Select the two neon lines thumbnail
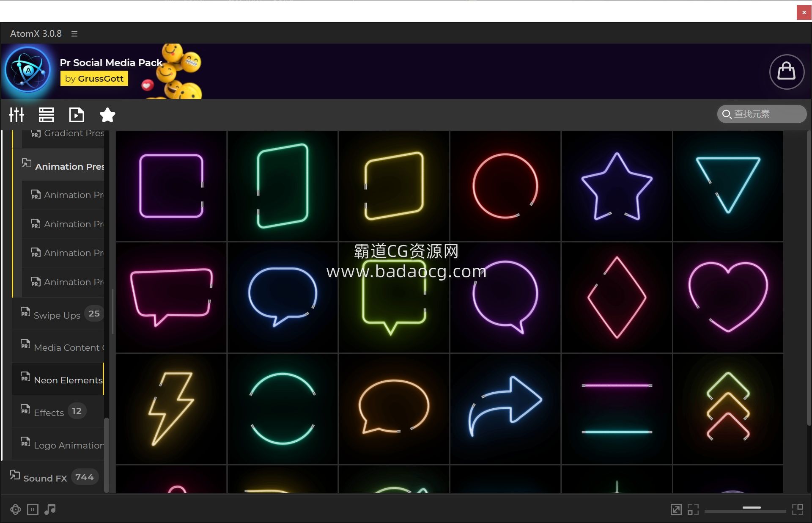The height and width of the screenshot is (523, 812). [617, 409]
